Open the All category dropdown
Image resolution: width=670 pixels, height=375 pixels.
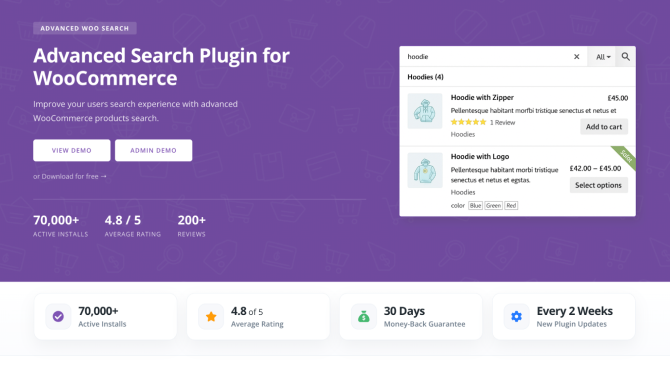(x=603, y=57)
